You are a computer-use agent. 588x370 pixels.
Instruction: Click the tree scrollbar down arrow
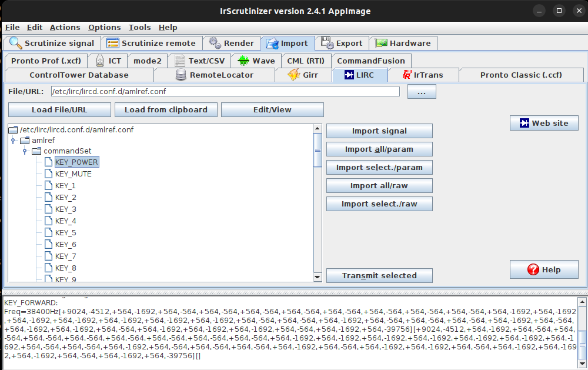[x=318, y=277]
